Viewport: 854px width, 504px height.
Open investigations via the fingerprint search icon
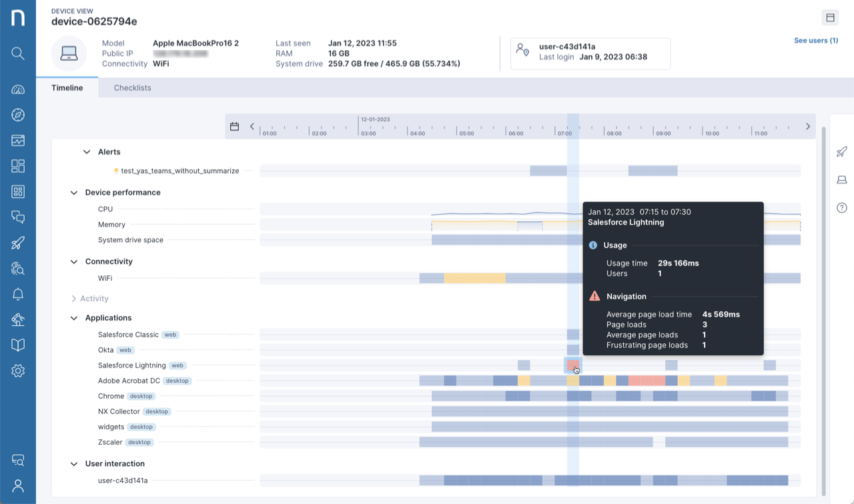coord(18,268)
